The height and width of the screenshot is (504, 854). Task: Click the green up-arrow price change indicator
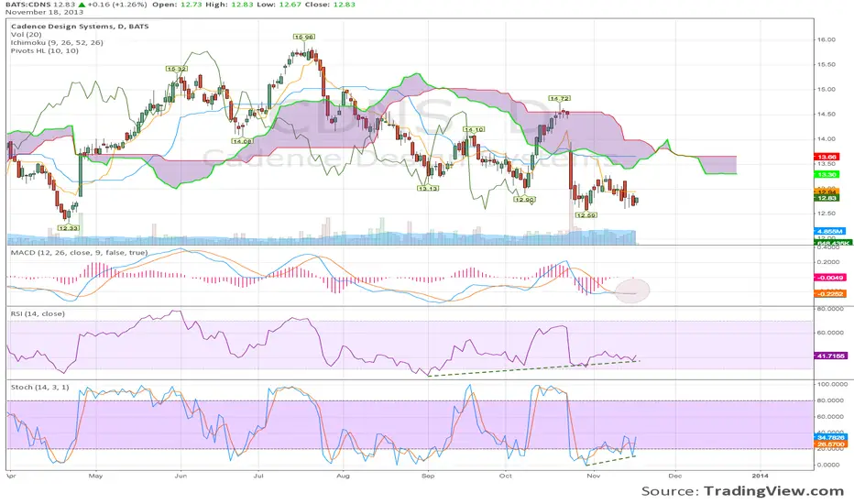pos(82,5)
